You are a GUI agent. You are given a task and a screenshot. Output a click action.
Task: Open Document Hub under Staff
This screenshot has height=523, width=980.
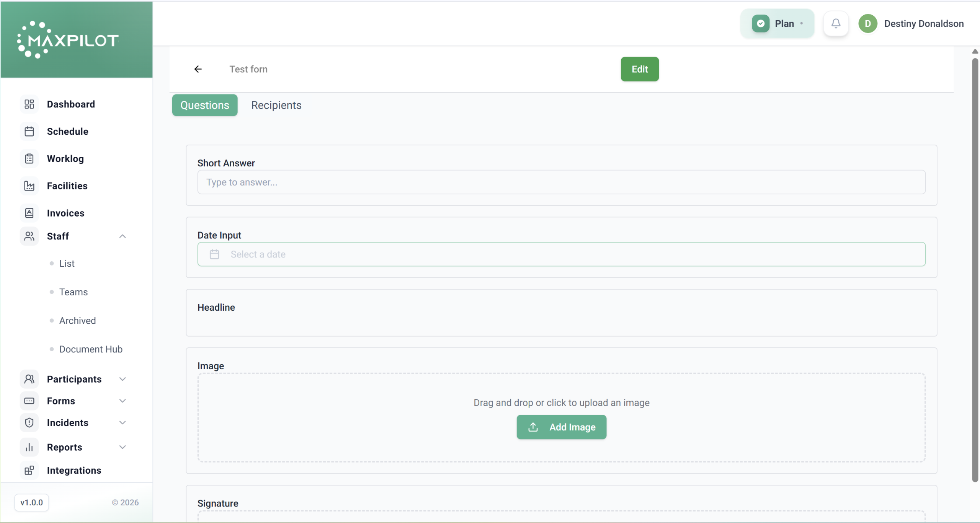tap(91, 349)
